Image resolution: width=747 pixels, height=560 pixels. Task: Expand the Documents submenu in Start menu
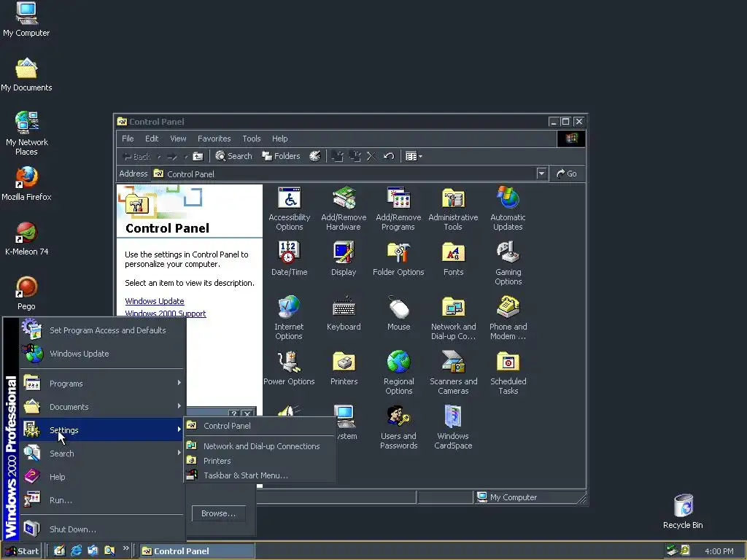coord(102,407)
